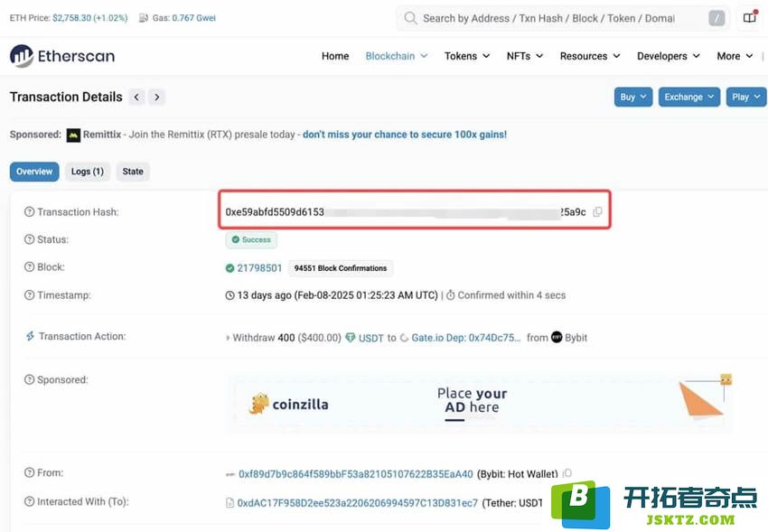Click the Remittix sponsor logo
This screenshot has height=532, width=768.
tap(73, 135)
